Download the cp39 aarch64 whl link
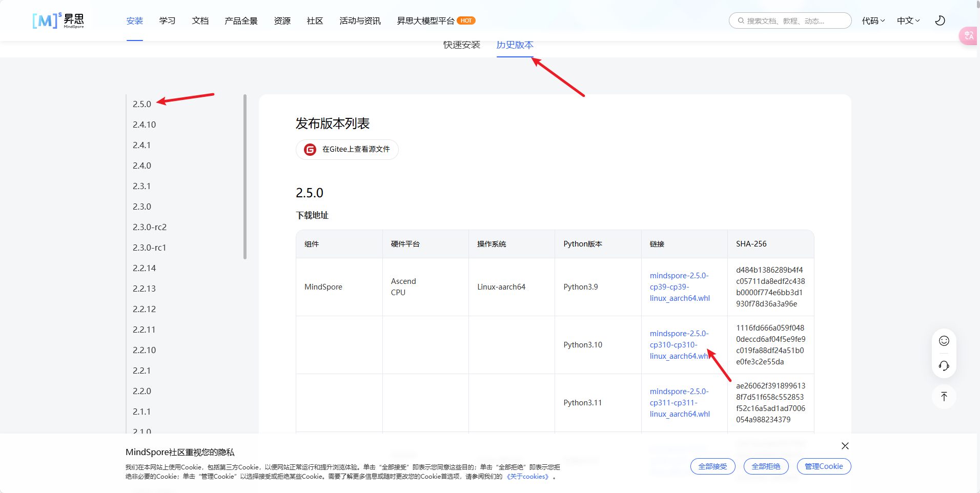The height and width of the screenshot is (493, 980). tap(680, 287)
